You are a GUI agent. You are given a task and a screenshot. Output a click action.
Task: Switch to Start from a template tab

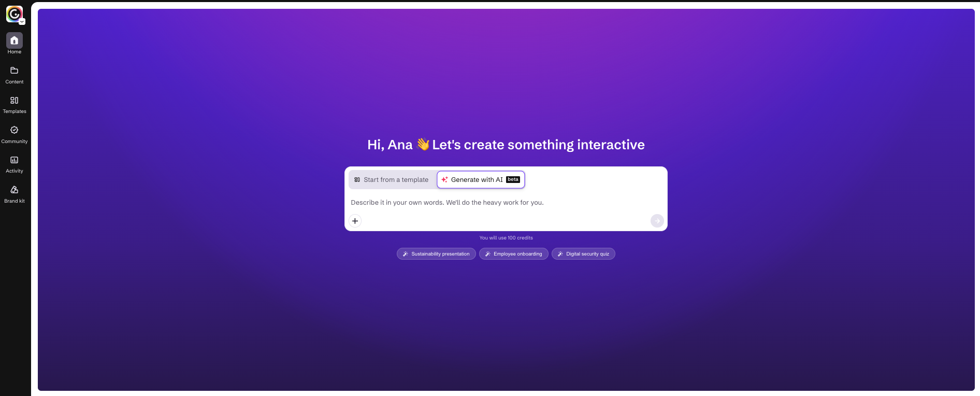(x=392, y=180)
